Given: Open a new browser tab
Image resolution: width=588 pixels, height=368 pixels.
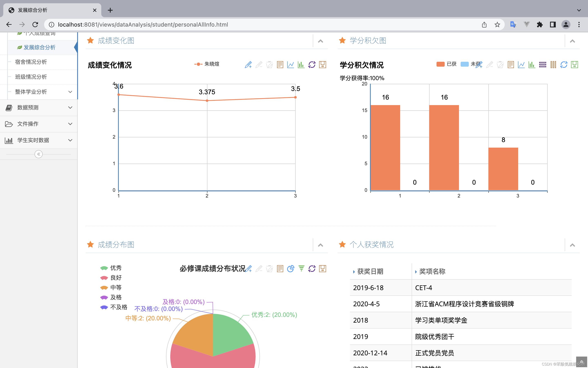Looking at the screenshot, I should [x=110, y=10].
